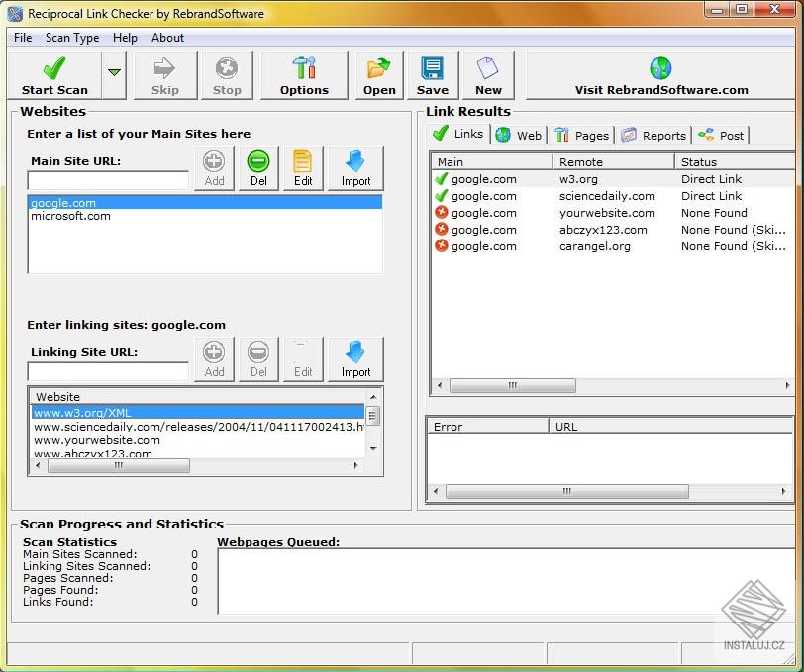Click the Webpages Queued list box

coord(506,581)
